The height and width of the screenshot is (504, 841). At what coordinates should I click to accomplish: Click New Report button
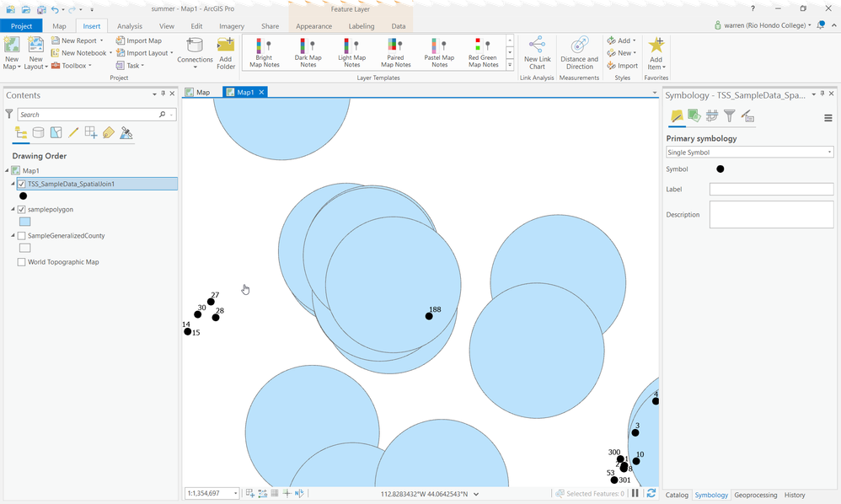coord(78,40)
